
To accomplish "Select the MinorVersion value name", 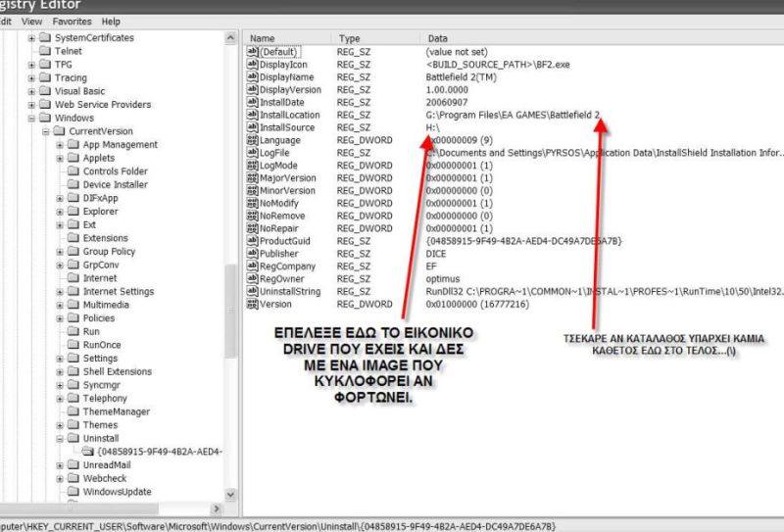I will point(287,190).
